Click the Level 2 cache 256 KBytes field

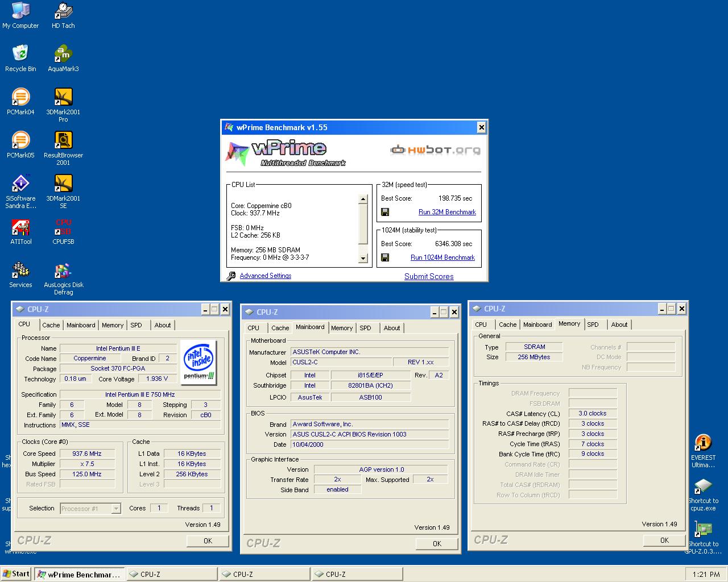click(192, 475)
